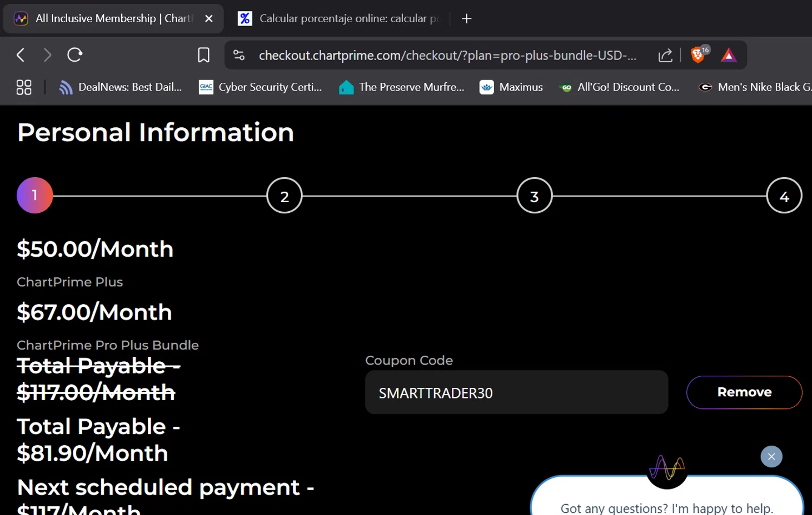Open Brave Shields lion icon

[x=699, y=54]
